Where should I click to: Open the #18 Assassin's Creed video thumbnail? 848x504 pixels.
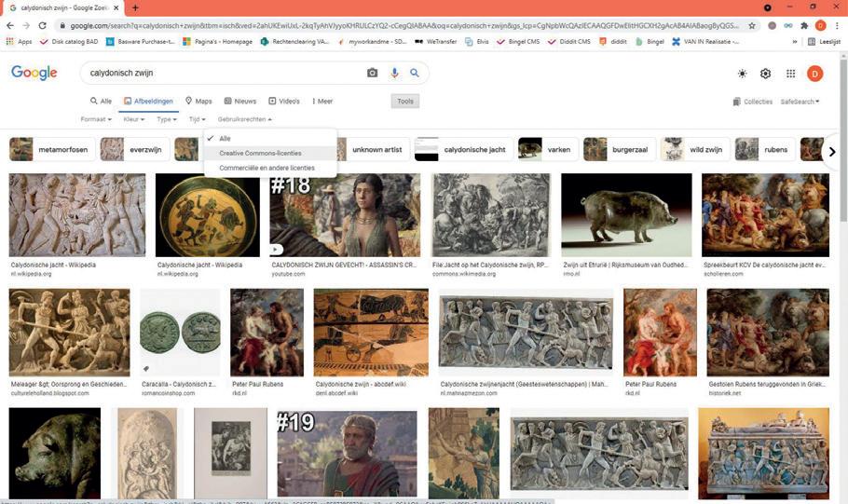click(345, 214)
